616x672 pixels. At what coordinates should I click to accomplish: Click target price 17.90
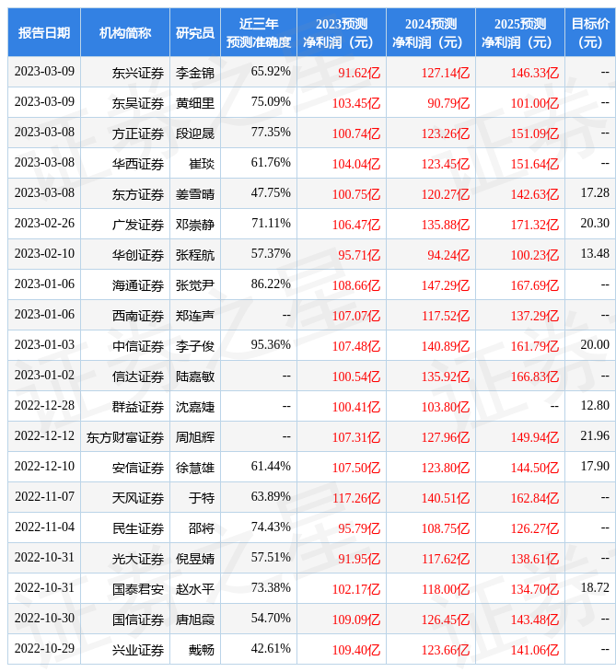(x=595, y=467)
